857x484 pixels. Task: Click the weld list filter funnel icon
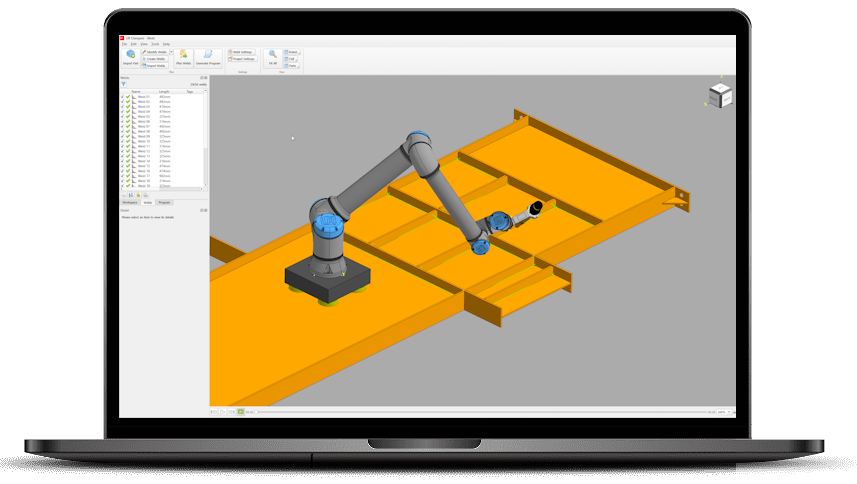tap(124, 85)
